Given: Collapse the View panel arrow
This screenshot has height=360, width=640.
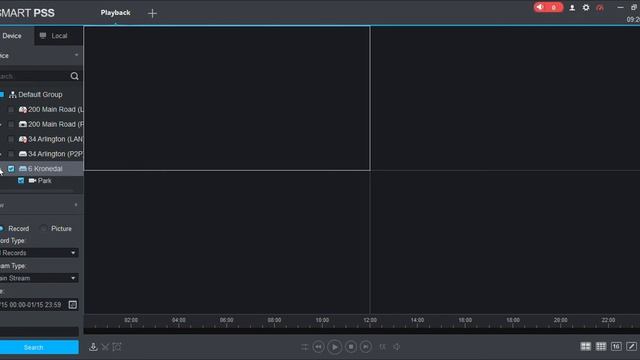Looking at the screenshot, I should coord(76,205).
